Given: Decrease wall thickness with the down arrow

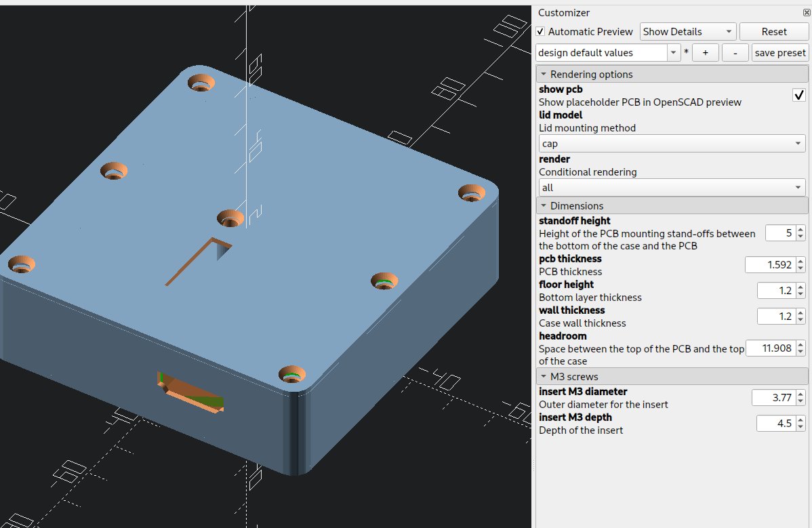Looking at the screenshot, I should tap(800, 319).
